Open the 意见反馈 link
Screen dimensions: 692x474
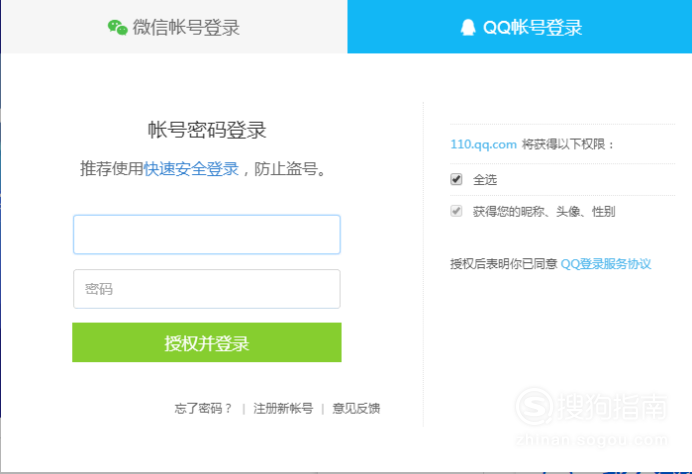(x=356, y=409)
